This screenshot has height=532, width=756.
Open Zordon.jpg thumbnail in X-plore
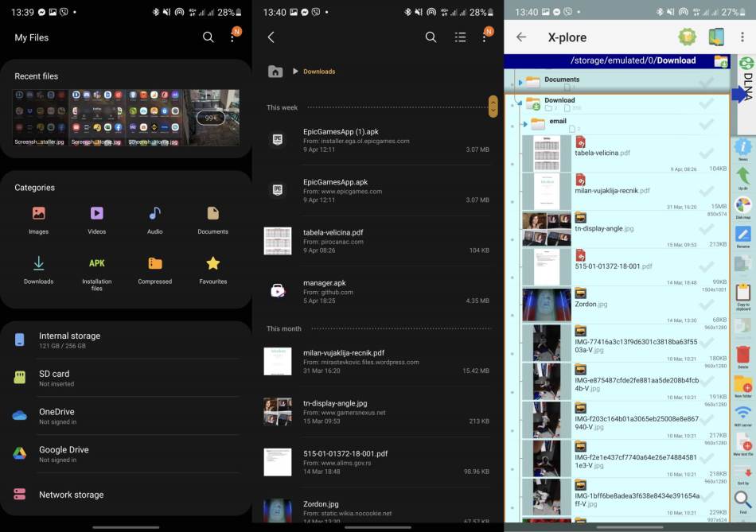click(x=546, y=305)
